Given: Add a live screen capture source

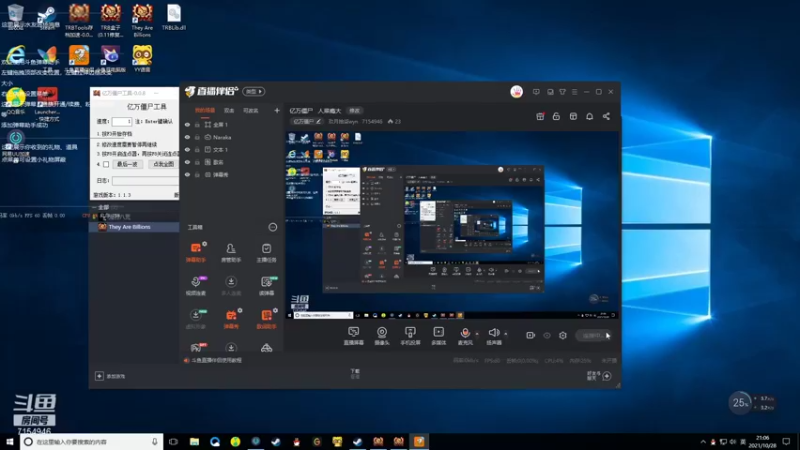Looking at the screenshot, I should coord(354,336).
